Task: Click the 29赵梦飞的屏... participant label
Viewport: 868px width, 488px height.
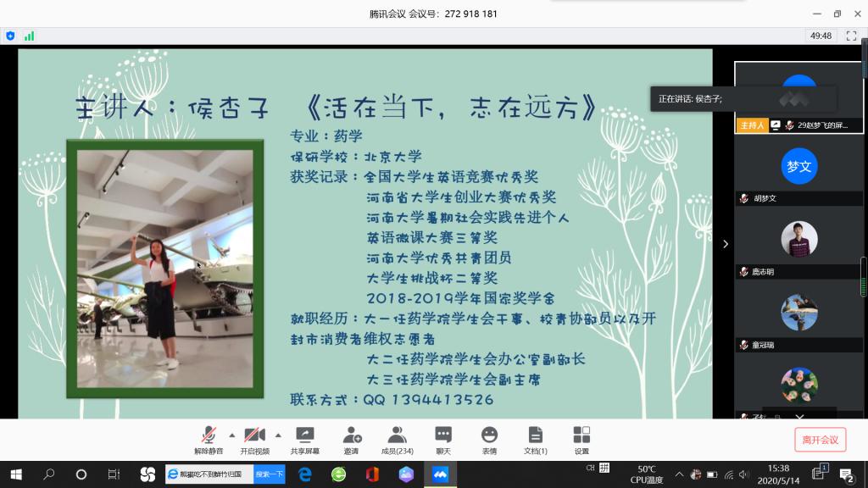Action: tap(822, 125)
